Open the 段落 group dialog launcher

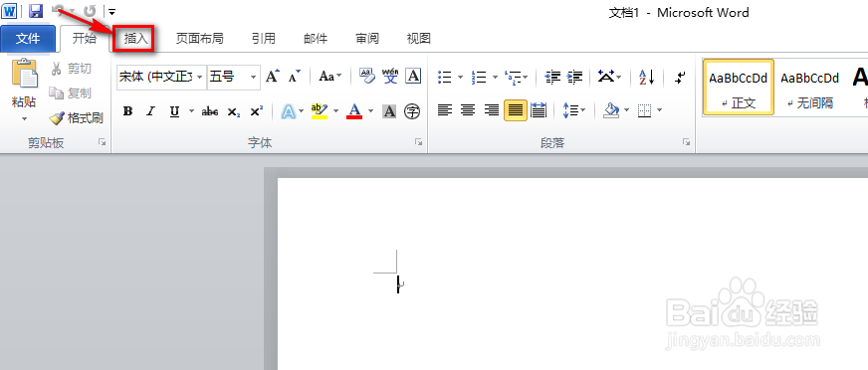tap(687, 142)
